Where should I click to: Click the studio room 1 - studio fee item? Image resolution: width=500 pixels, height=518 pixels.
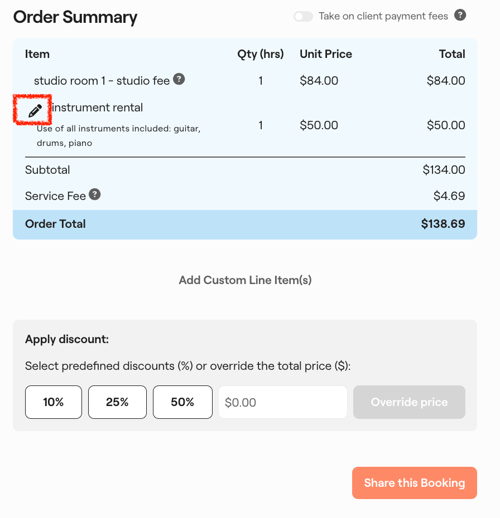(102, 81)
